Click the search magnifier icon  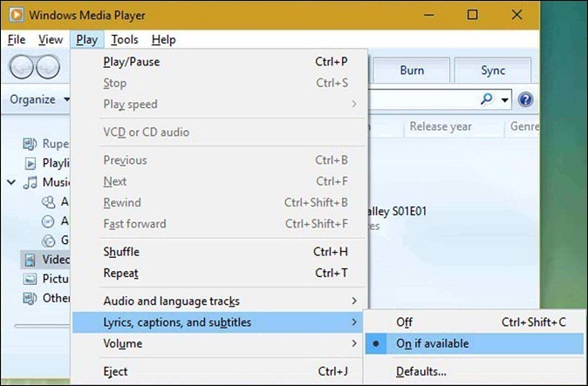tap(487, 99)
